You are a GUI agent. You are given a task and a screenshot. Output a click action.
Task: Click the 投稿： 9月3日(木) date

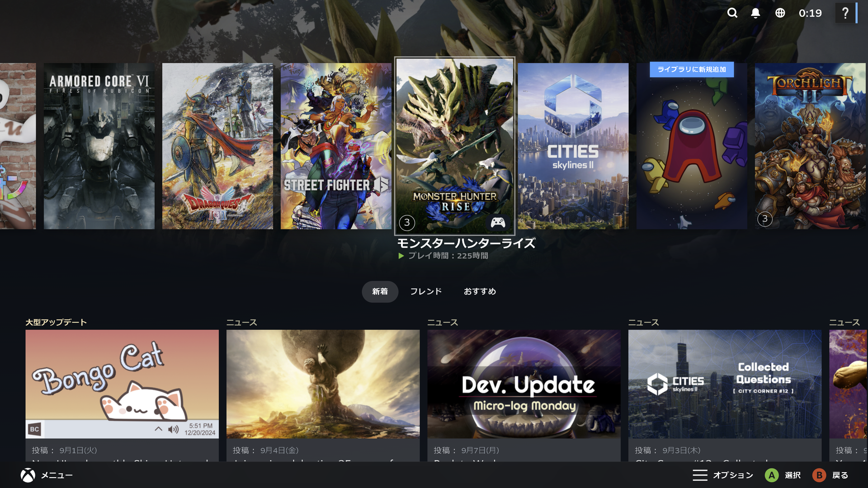(x=667, y=450)
